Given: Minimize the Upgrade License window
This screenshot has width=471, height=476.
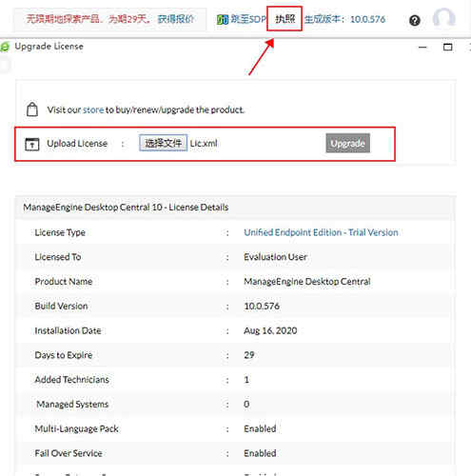Looking at the screenshot, I should (x=422, y=48).
